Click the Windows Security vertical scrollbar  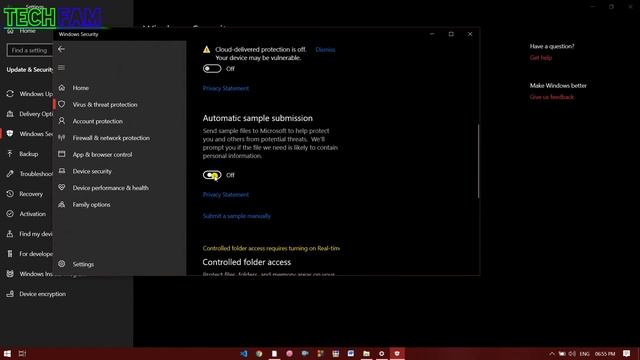pos(478,161)
